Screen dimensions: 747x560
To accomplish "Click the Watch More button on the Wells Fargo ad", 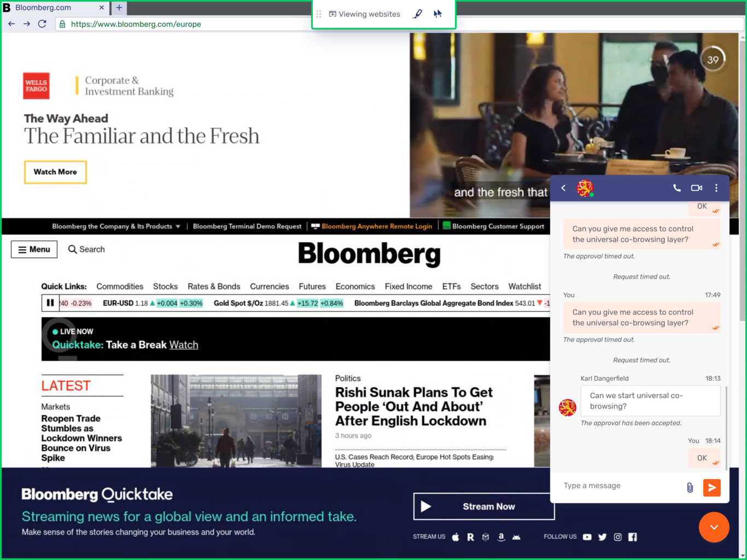I will 55,172.
